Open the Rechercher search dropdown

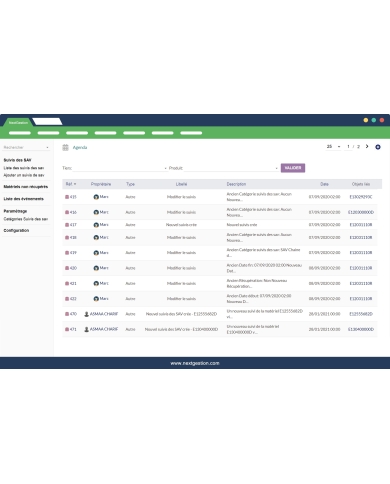(x=26, y=147)
